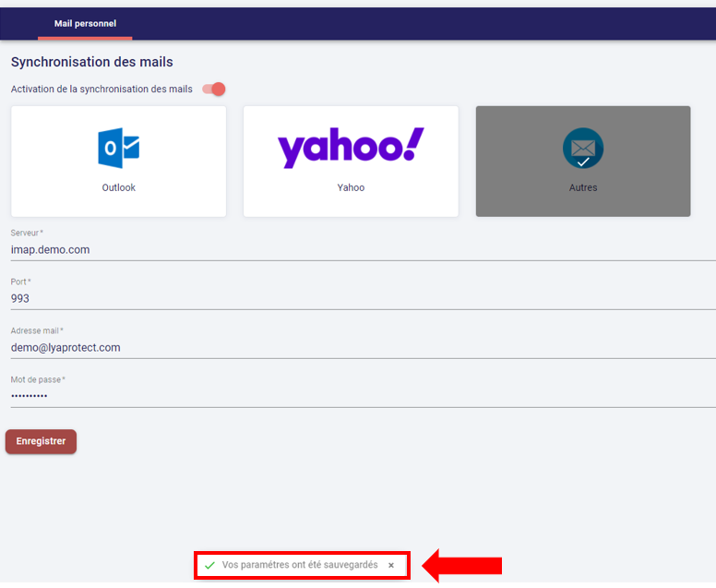Screen dimensions: 716x588
Task: Select the Autres envelope icon
Action: (583, 148)
